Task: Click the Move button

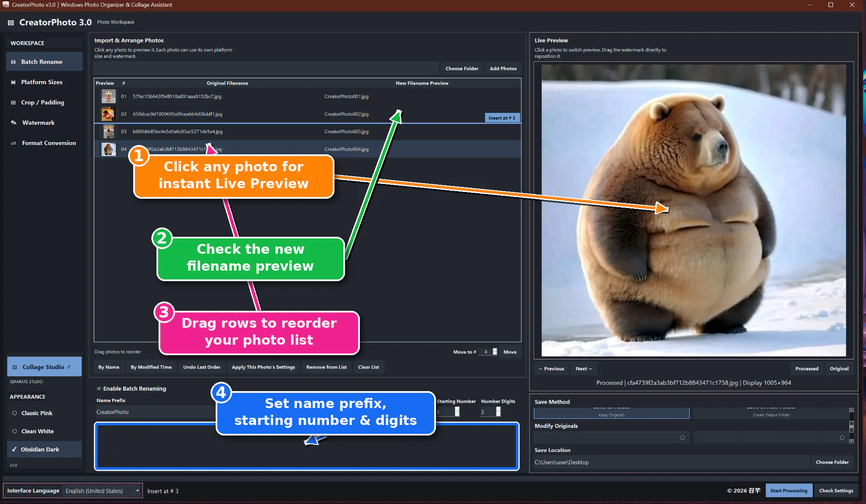Action: pyautogui.click(x=510, y=352)
